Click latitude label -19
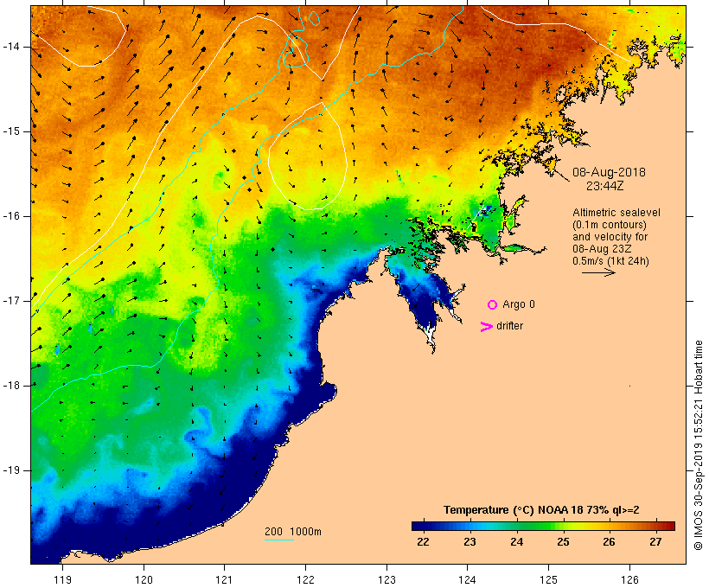Viewport: 709px width, 588px height. 11,470
